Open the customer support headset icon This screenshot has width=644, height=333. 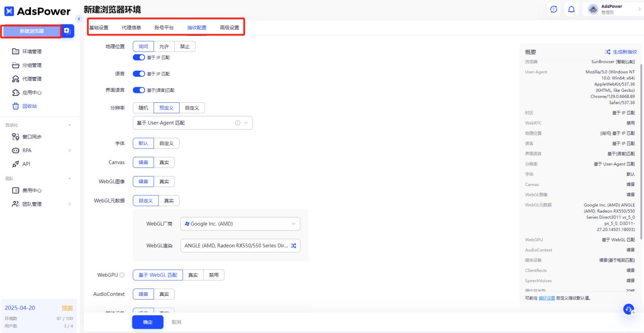629,309
